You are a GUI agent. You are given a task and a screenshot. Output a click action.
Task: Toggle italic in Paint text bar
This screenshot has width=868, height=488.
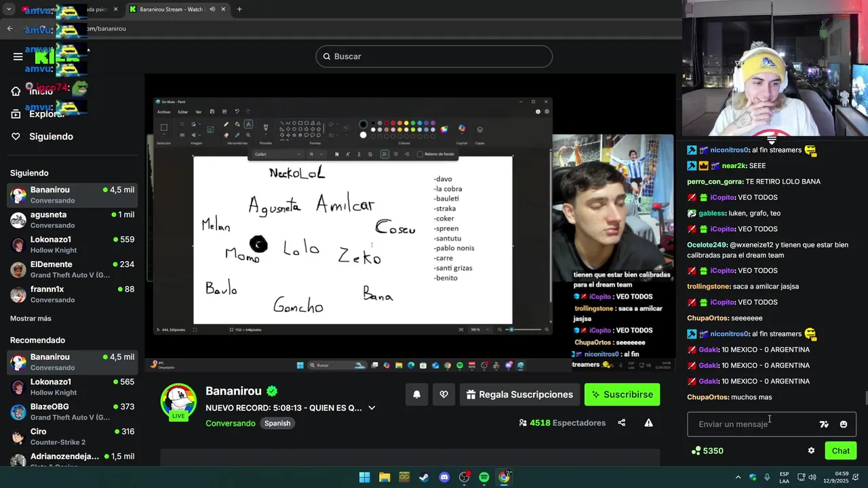[348, 154]
